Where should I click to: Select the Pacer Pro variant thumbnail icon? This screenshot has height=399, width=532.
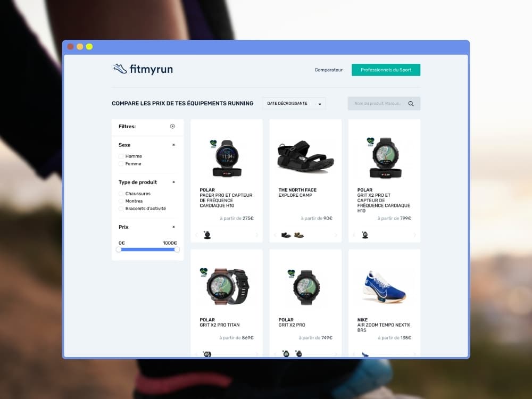[207, 235]
